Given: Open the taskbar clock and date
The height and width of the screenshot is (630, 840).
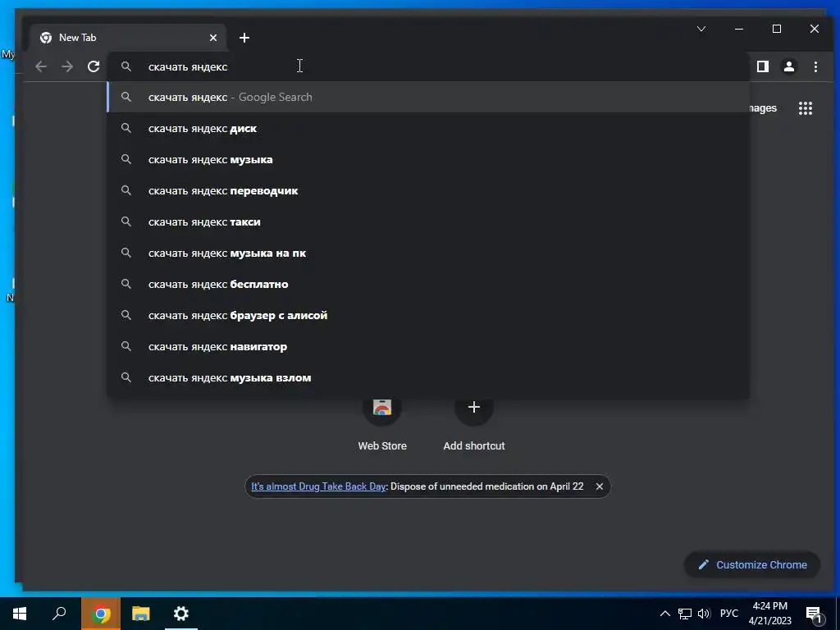Looking at the screenshot, I should pos(769,614).
